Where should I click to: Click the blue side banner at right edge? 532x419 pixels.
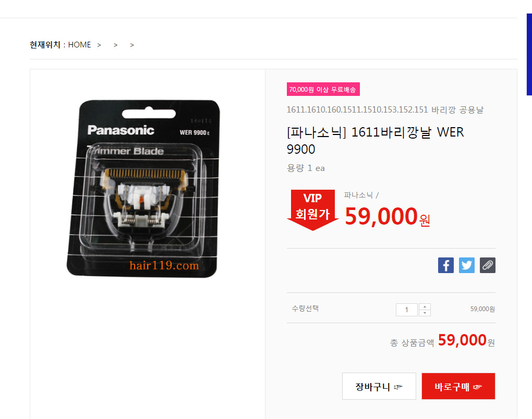pos(529,54)
